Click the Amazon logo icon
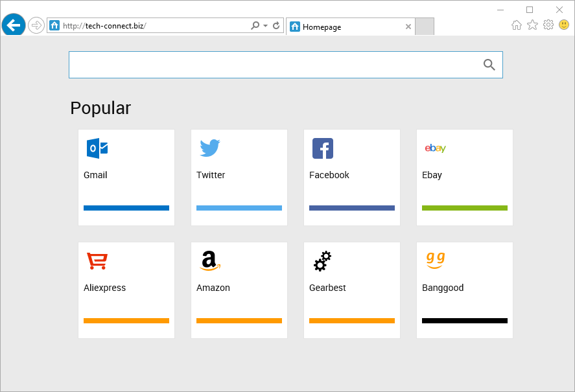 coord(210,261)
